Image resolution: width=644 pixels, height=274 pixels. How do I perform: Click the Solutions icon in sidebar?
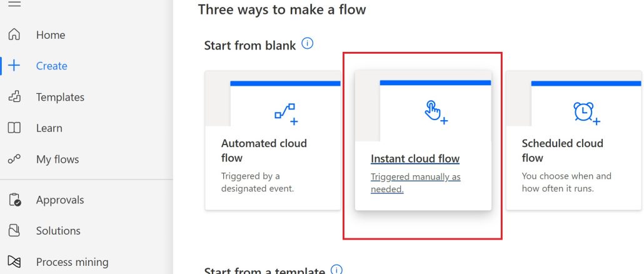click(x=14, y=230)
